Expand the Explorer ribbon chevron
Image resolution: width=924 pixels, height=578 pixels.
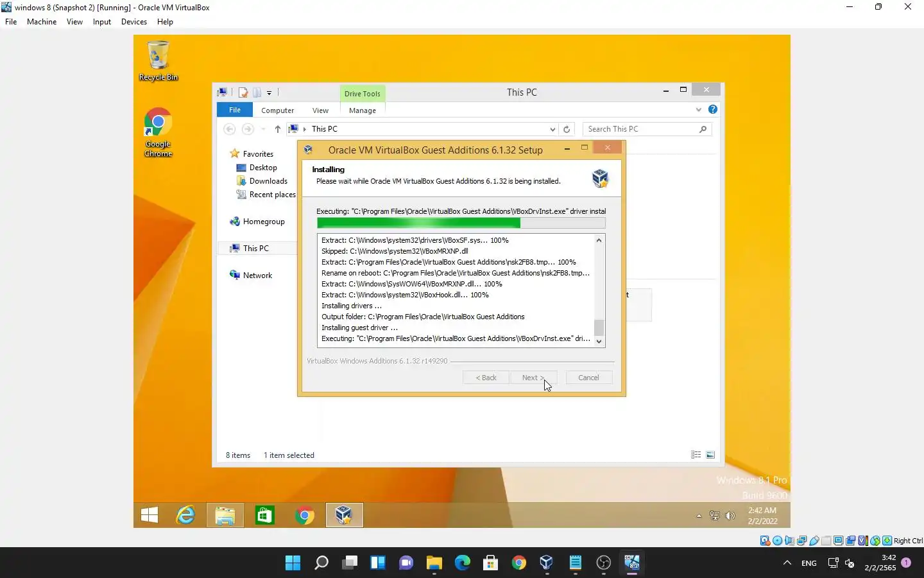tap(699, 110)
